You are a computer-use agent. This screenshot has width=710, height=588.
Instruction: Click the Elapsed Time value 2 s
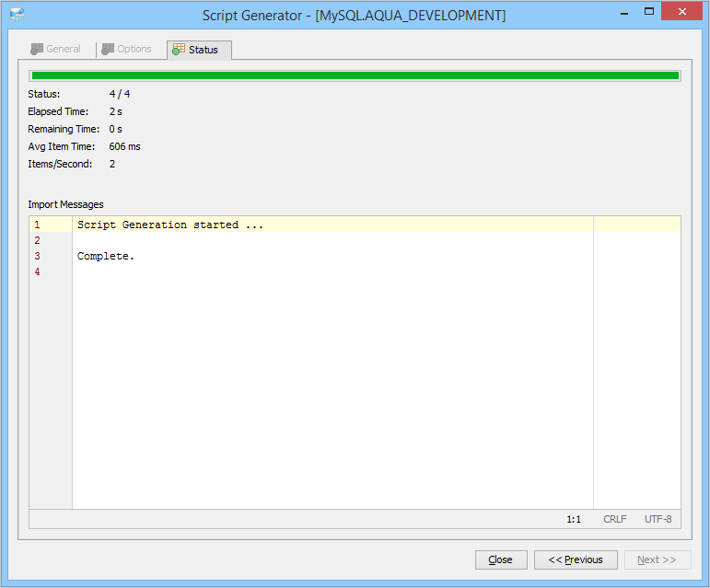click(x=115, y=111)
